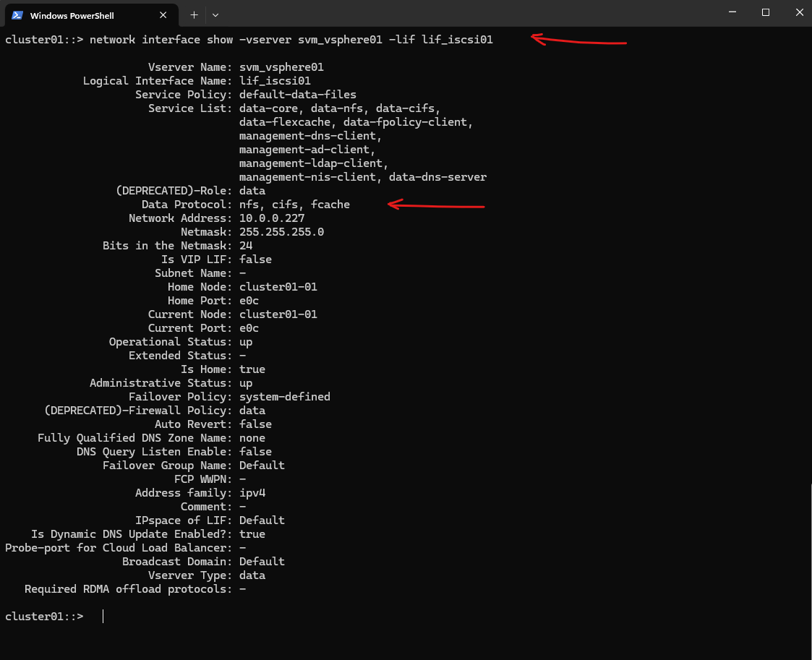Click the (DEPRECATED)-Firewall Policy value data
The height and width of the screenshot is (660, 812).
[x=252, y=411]
